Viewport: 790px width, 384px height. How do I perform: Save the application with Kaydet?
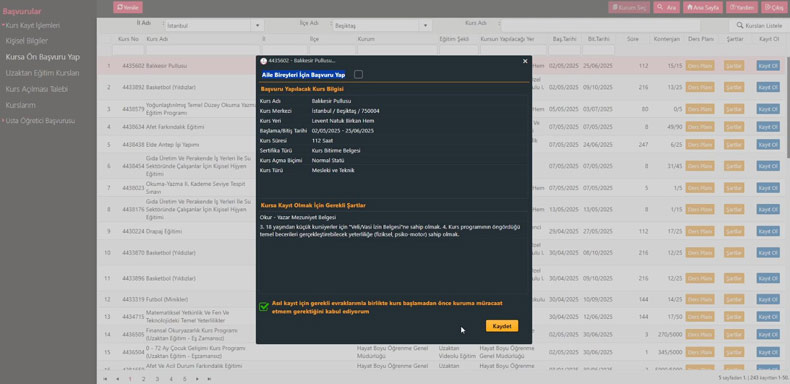(502, 326)
